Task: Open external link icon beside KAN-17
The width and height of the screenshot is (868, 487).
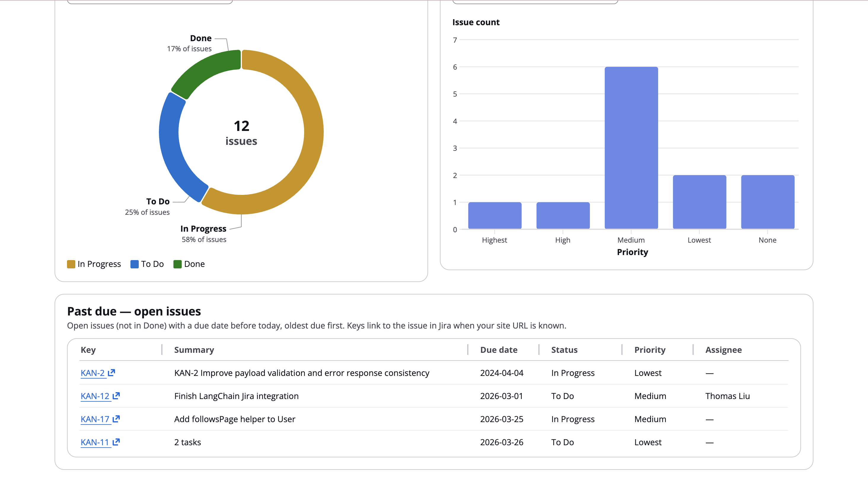Action: [116, 419]
